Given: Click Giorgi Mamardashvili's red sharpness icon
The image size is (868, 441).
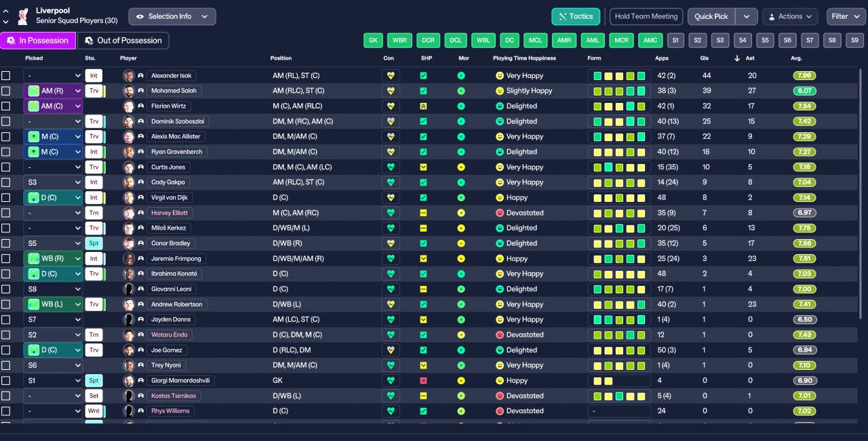Looking at the screenshot, I should 423,381.
